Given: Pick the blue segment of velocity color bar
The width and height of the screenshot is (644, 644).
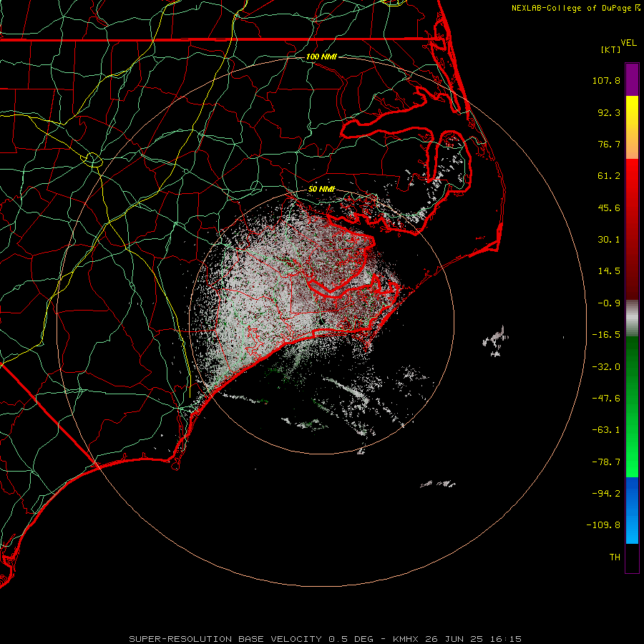Looking at the screenshot, I should coord(632,510).
